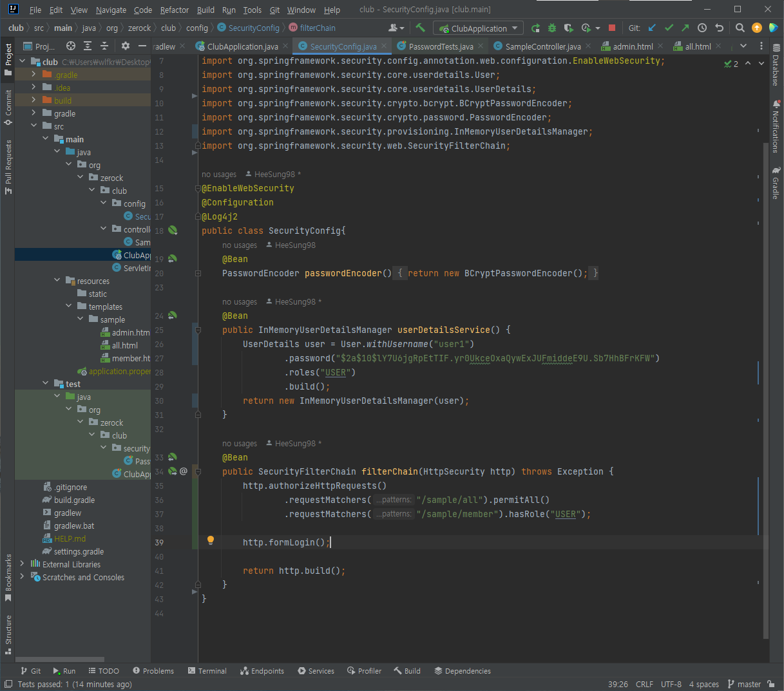Show Git history clock icon

pyautogui.click(x=702, y=28)
